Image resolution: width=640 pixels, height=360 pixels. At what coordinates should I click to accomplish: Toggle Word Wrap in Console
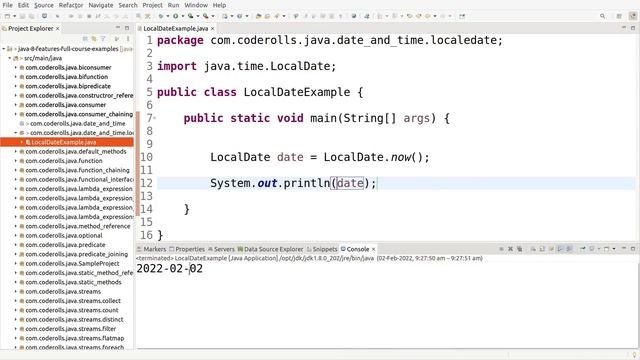coord(551,249)
